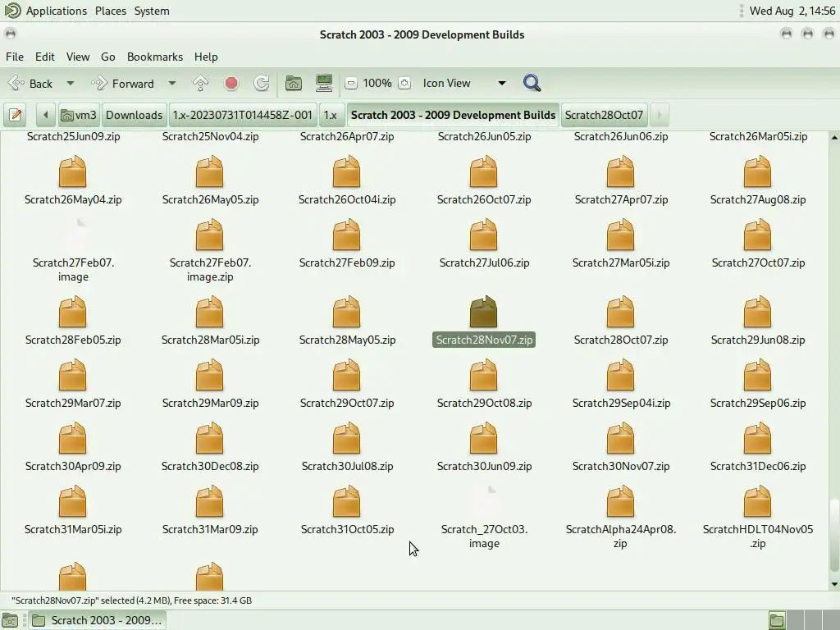Click the Scratch31Dec06.zip file name

coord(757,466)
